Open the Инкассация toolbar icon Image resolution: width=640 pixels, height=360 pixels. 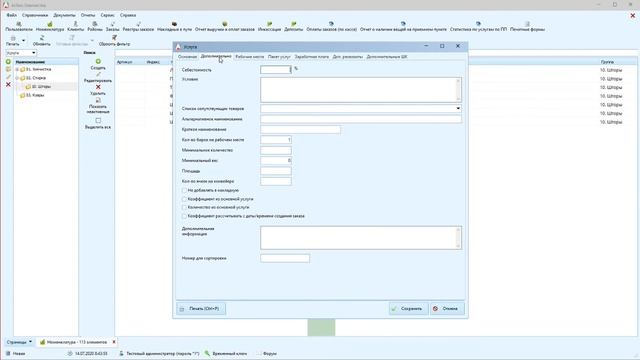tap(269, 24)
